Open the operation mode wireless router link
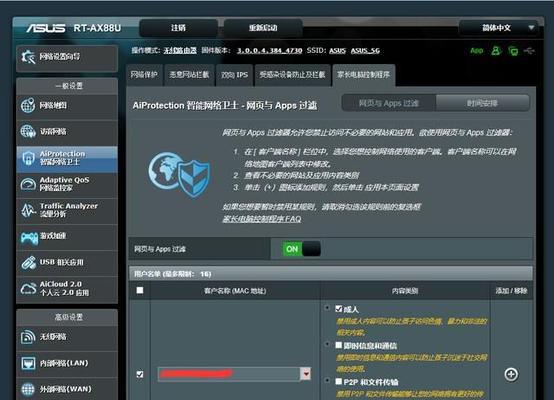Image resolution: width=554 pixels, height=400 pixels. (x=180, y=51)
